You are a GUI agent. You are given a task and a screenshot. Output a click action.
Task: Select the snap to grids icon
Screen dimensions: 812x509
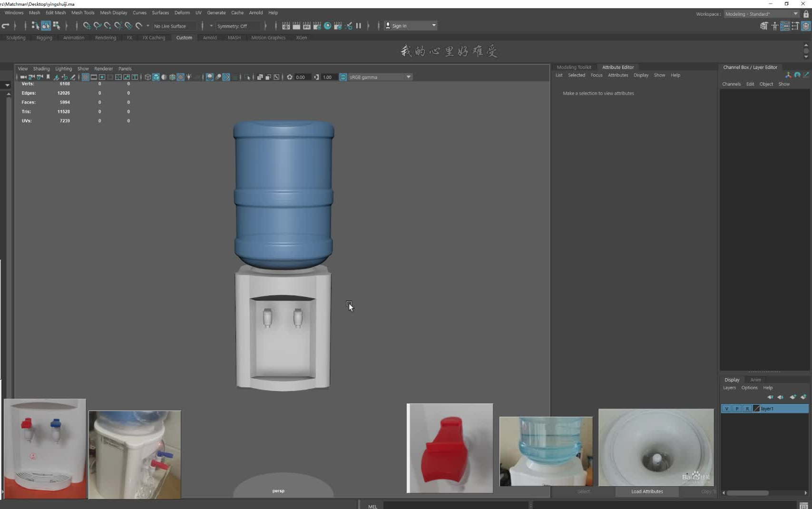87,26
